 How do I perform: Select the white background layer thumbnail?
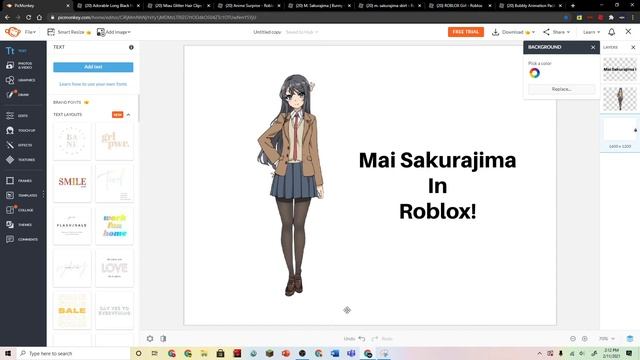(620, 130)
